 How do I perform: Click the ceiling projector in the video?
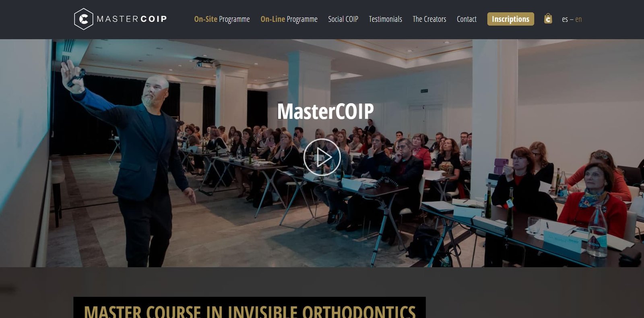204,62
